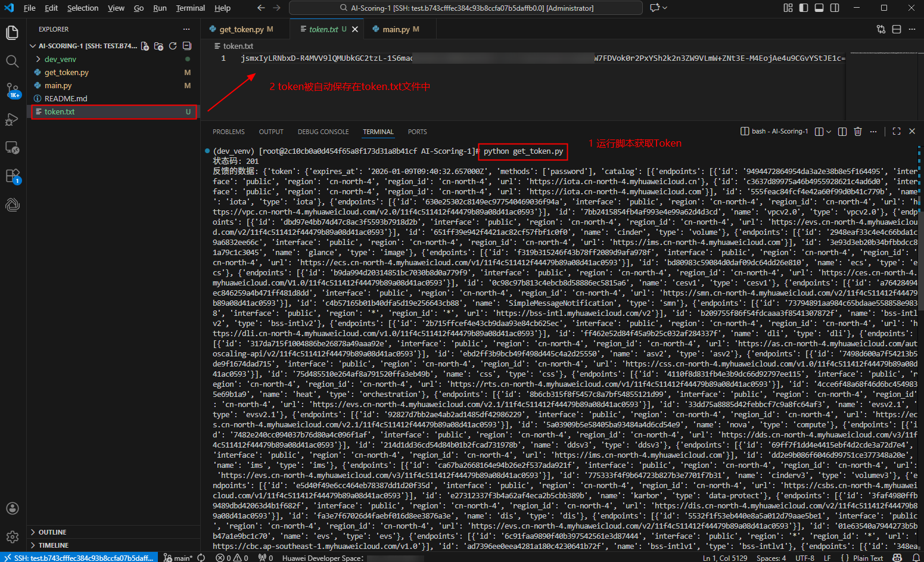Click the command center search box
This screenshot has width=924, height=562.
(x=466, y=8)
